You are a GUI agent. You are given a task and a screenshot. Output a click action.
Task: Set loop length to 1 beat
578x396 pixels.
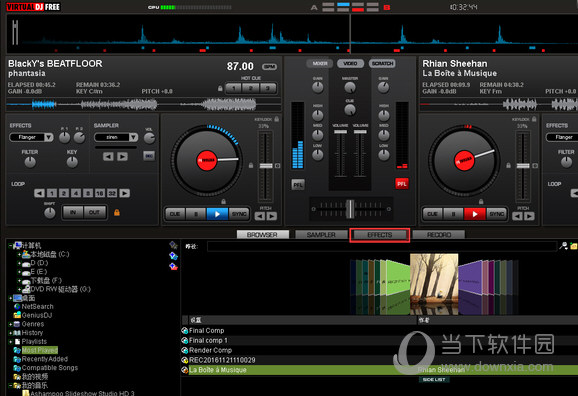click(52, 193)
